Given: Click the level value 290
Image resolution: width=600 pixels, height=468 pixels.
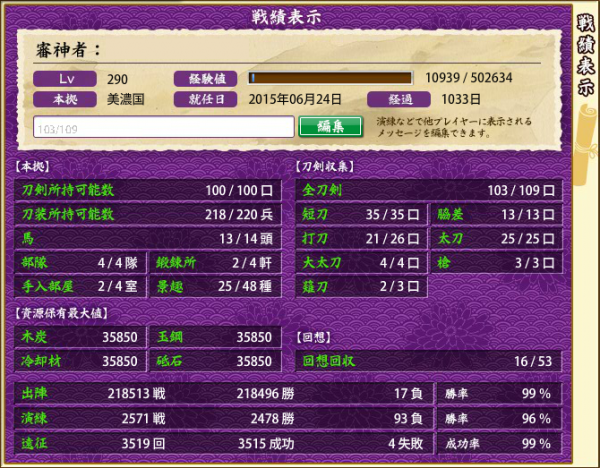Looking at the screenshot, I should point(117,79).
